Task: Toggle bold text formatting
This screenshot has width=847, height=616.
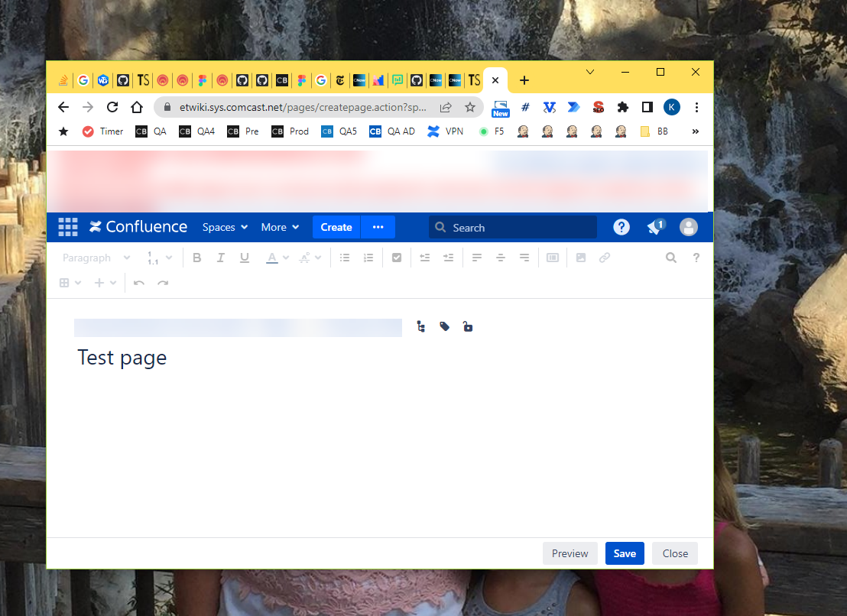Action: [196, 258]
